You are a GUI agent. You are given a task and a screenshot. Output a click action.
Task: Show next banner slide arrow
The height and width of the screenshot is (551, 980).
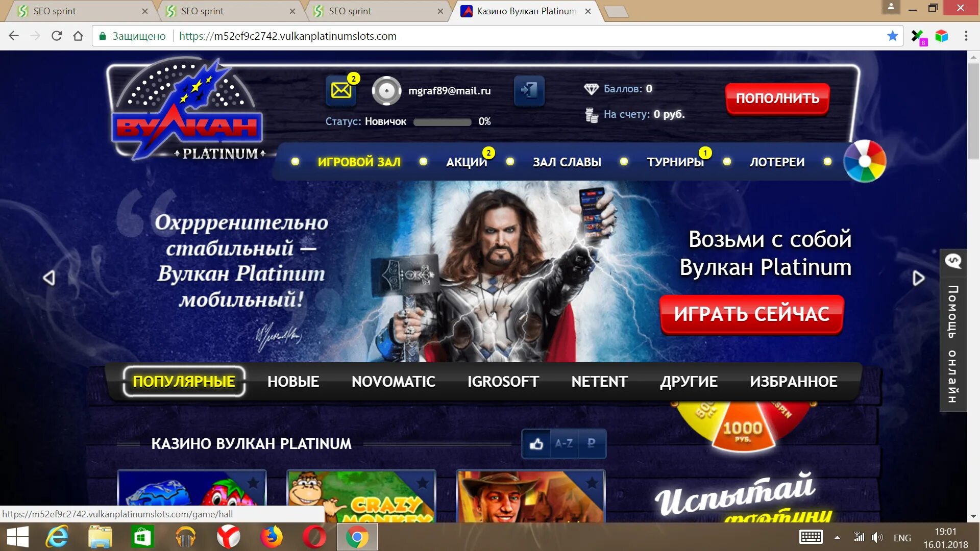[x=918, y=278]
